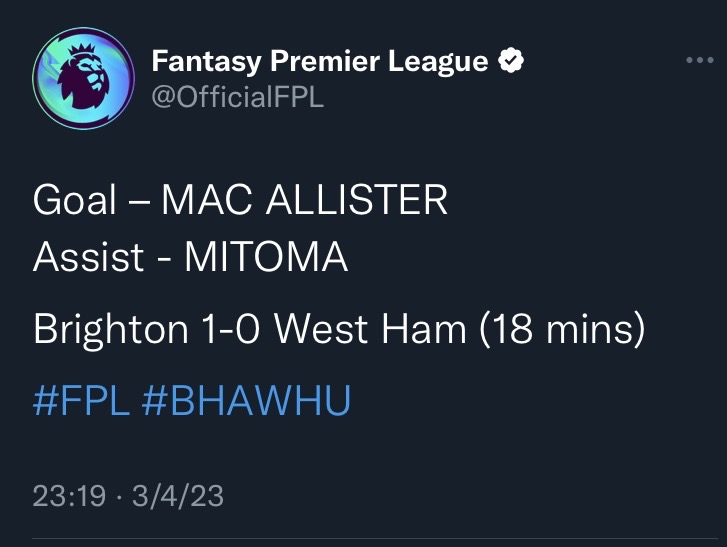This screenshot has width=727, height=547.
Task: Click the blue verified checkmark badge
Action: [511, 63]
